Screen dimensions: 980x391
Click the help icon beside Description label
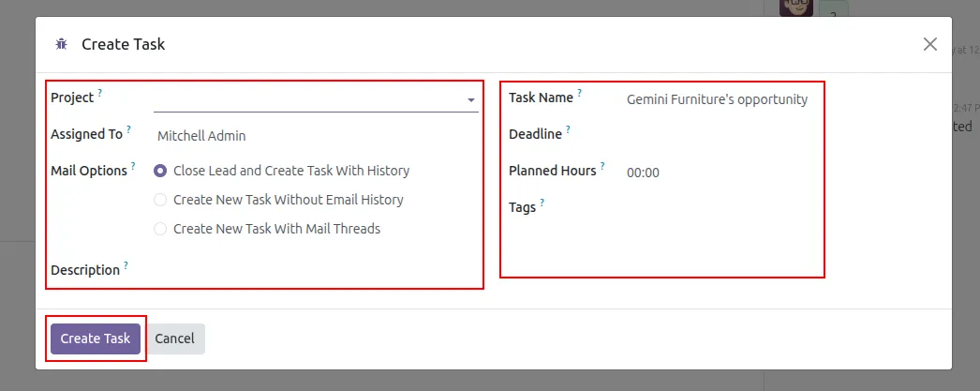126,265
